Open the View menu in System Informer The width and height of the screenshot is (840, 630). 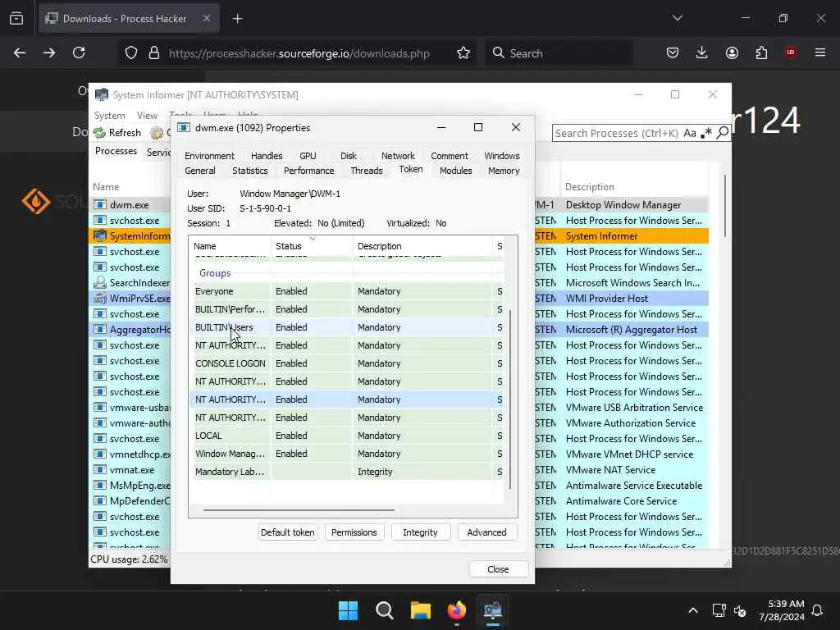click(147, 115)
